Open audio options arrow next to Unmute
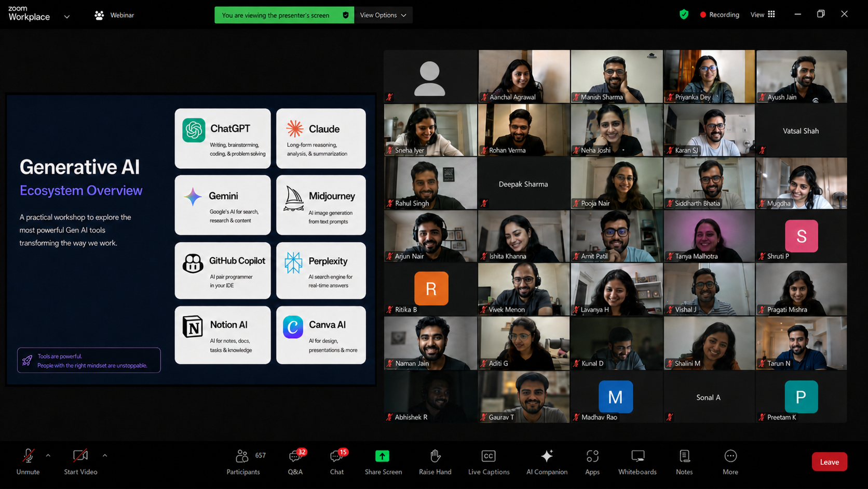 [x=48, y=456]
